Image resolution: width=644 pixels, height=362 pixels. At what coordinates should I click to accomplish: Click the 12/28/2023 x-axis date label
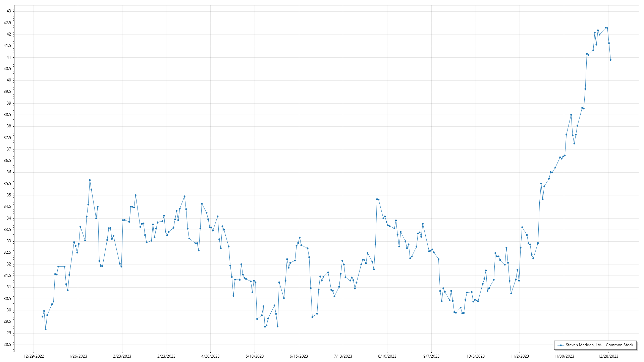(x=608, y=356)
